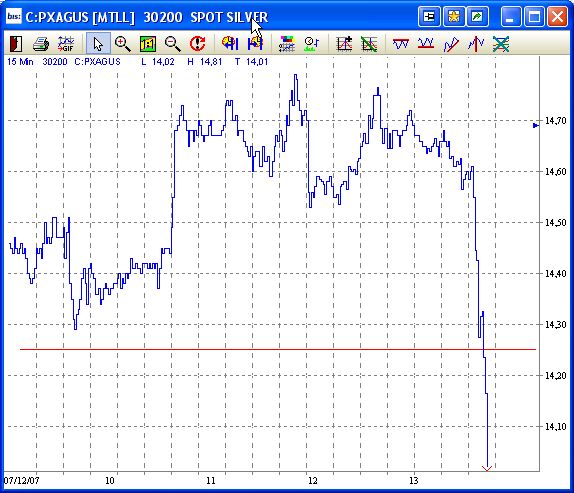Close the SPOT SILVER chart window
Image resolution: width=574 pixels, height=493 pixels.
pyautogui.click(x=557, y=16)
